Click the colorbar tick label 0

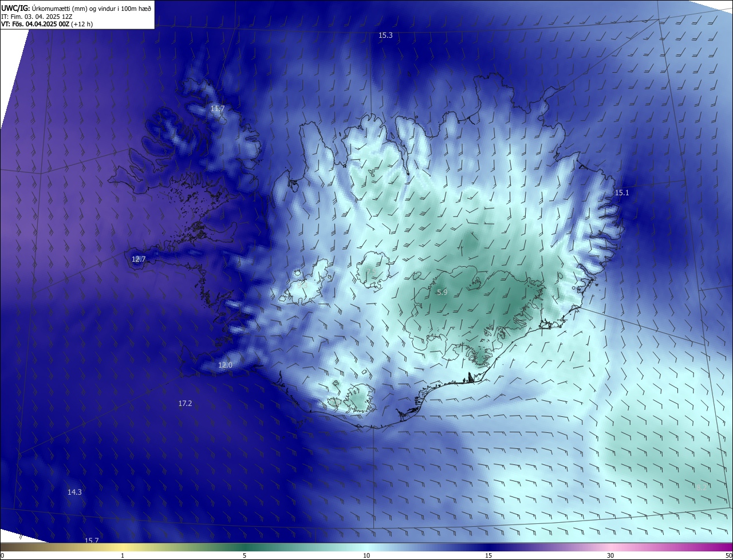[x=2, y=556]
